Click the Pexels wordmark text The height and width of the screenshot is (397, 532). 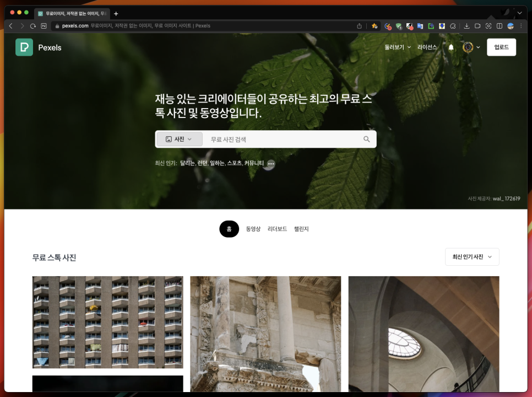[50, 47]
